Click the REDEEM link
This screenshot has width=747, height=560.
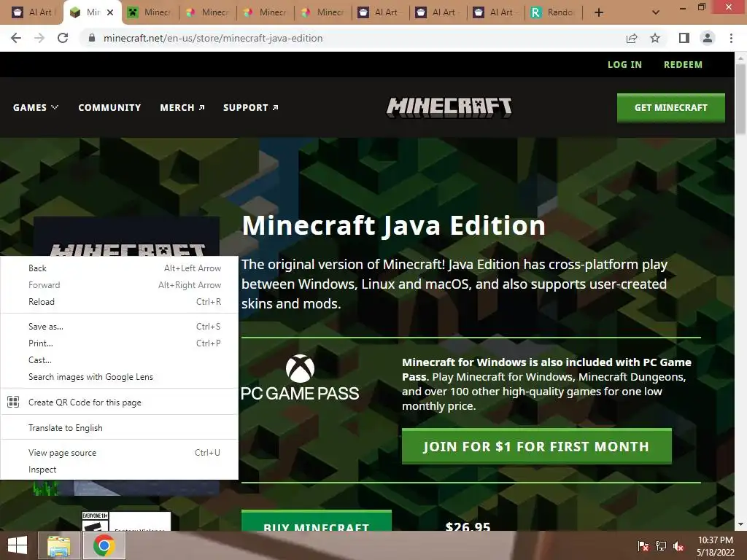[683, 64]
